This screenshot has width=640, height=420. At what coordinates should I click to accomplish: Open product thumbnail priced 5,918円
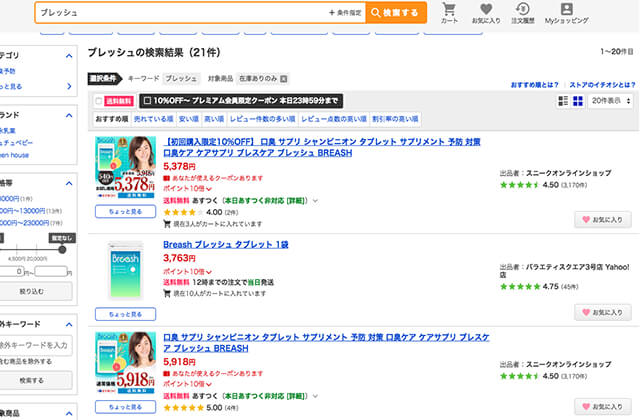coord(125,363)
